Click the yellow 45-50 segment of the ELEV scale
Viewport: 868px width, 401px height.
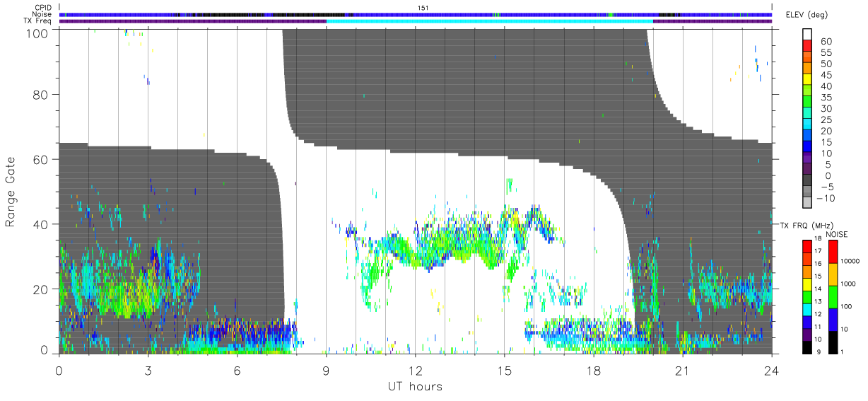pos(807,79)
